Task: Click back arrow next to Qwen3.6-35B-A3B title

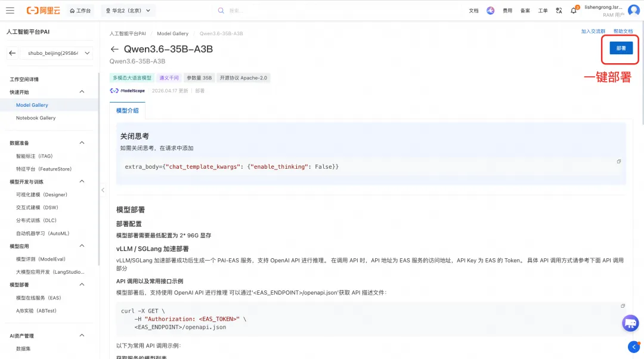Action: (114, 49)
